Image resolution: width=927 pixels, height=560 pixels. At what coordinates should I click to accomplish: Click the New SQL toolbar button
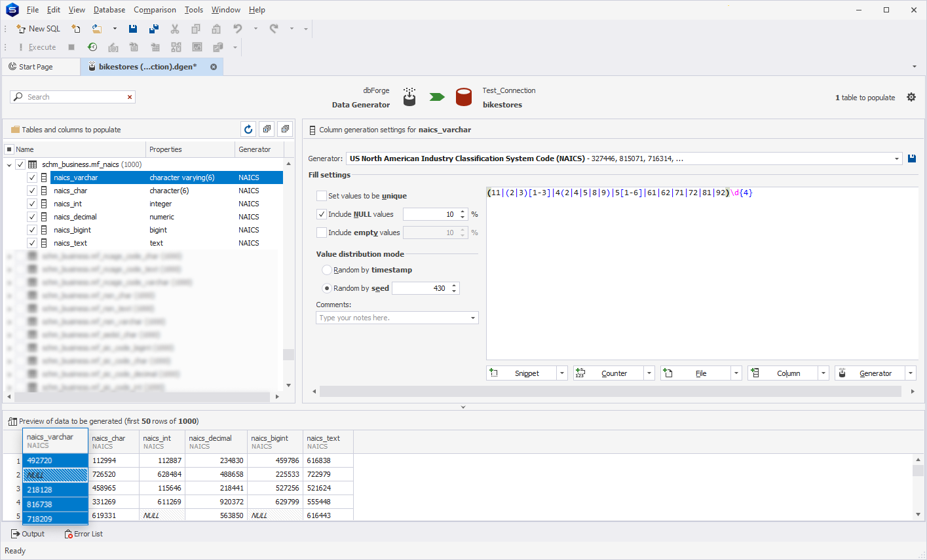click(x=38, y=29)
